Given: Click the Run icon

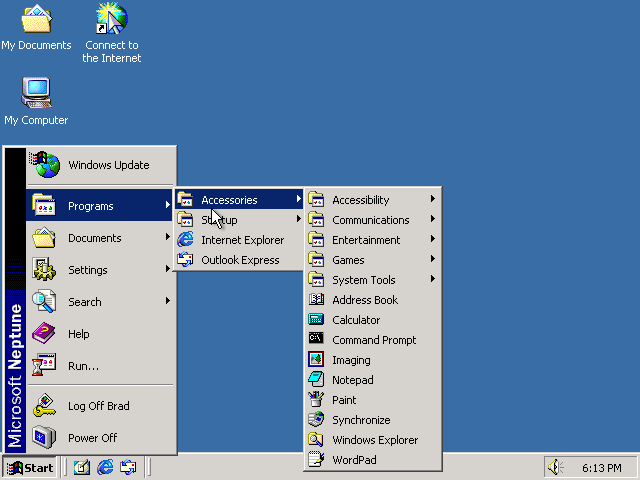Looking at the screenshot, I should coord(44,365).
